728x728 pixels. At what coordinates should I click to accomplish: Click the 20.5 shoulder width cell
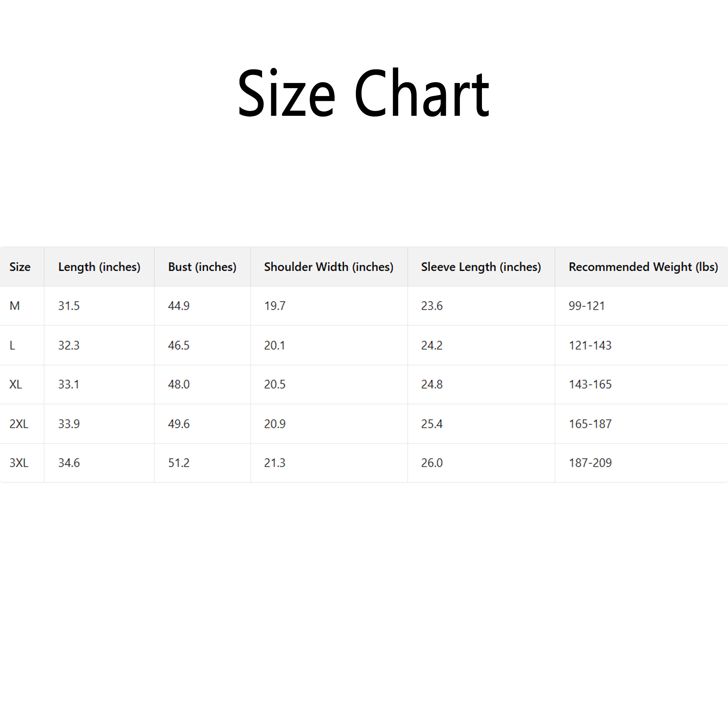[275, 384]
